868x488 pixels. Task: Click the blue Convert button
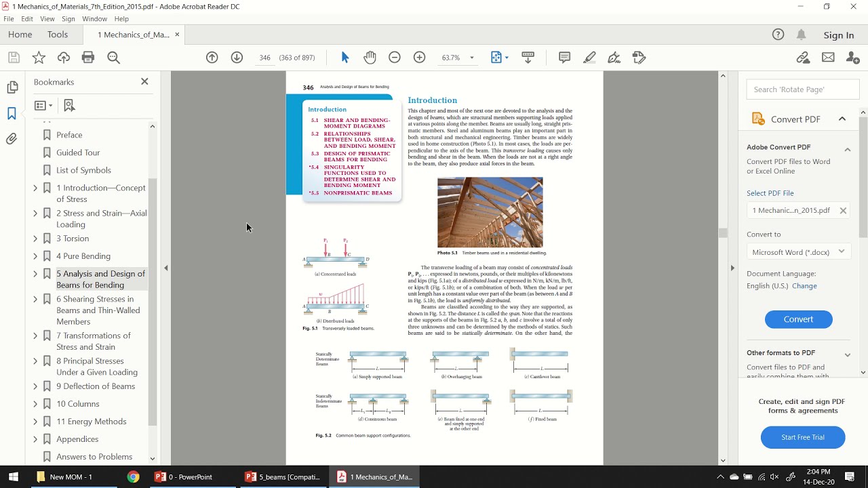tap(798, 319)
